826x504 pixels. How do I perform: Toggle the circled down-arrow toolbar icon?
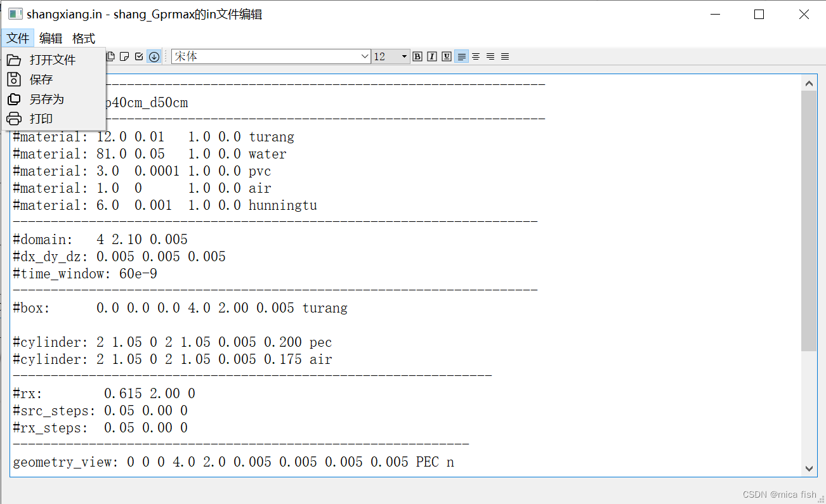click(x=154, y=56)
